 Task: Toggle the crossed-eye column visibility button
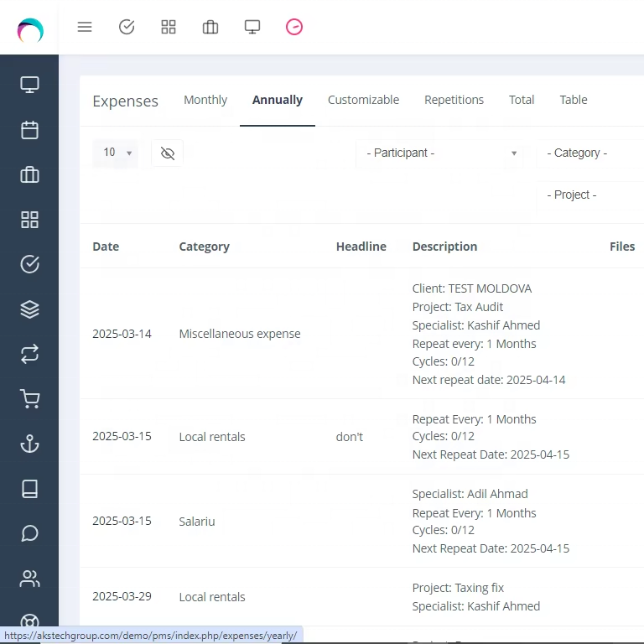click(168, 153)
